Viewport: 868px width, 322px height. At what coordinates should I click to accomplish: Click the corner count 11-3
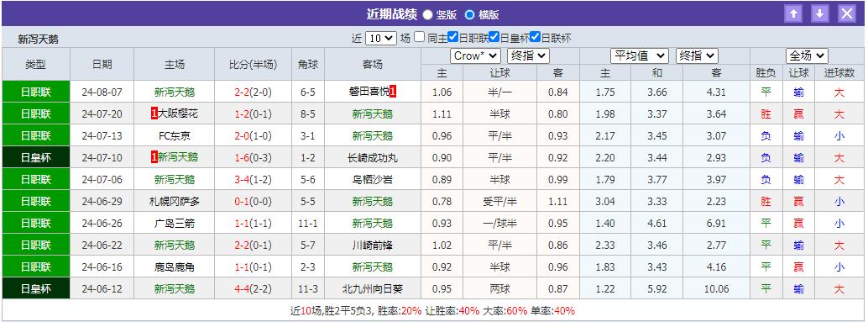[x=308, y=288]
